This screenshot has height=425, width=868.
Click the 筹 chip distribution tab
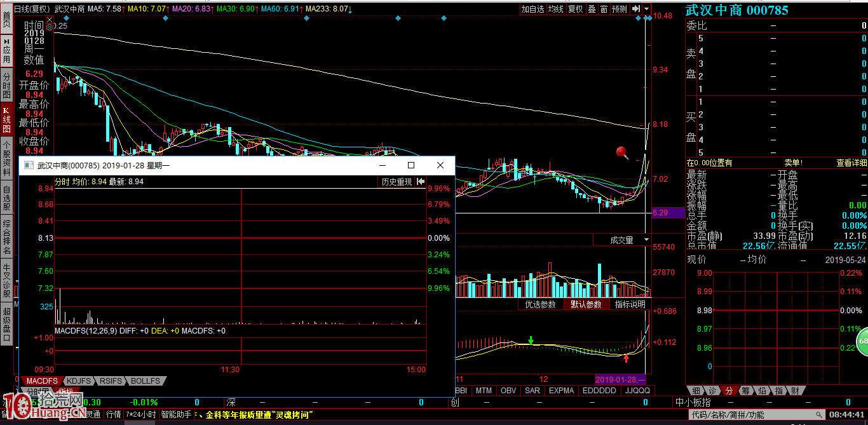click(746, 390)
